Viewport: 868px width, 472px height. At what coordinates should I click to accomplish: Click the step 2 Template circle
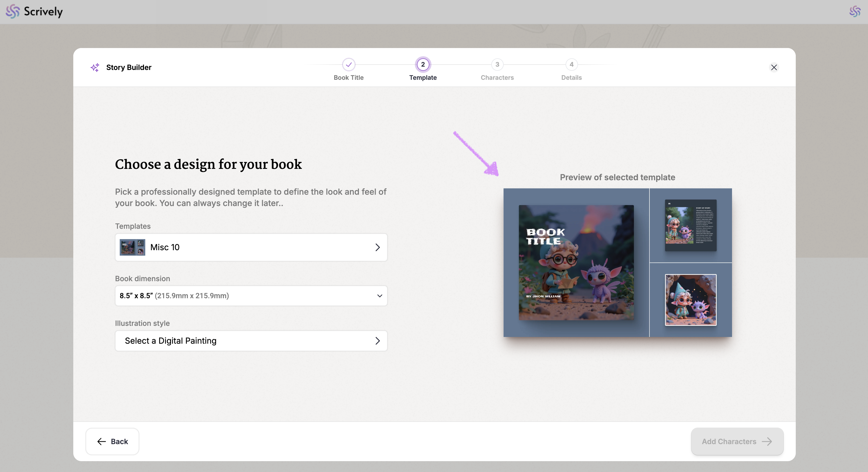coord(423,64)
